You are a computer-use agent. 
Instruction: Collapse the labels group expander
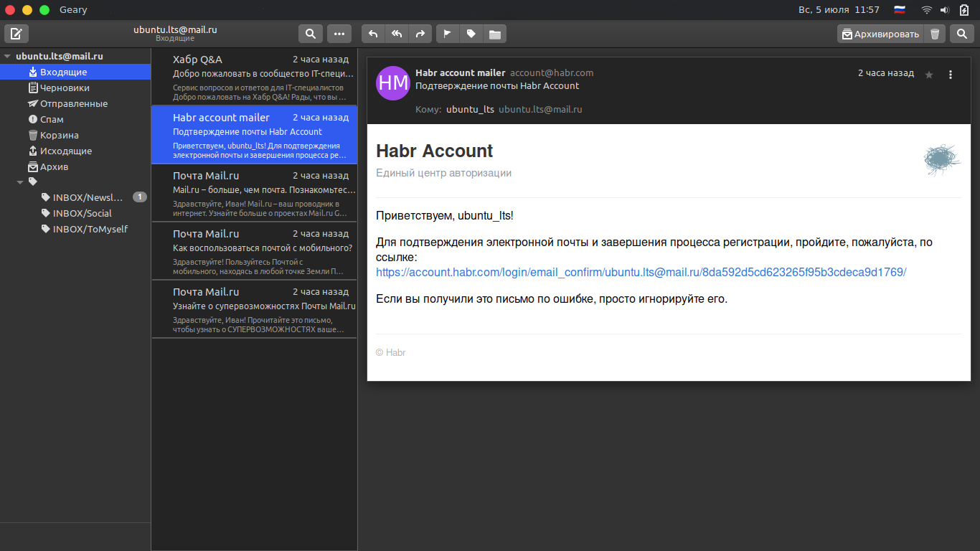tap(20, 182)
